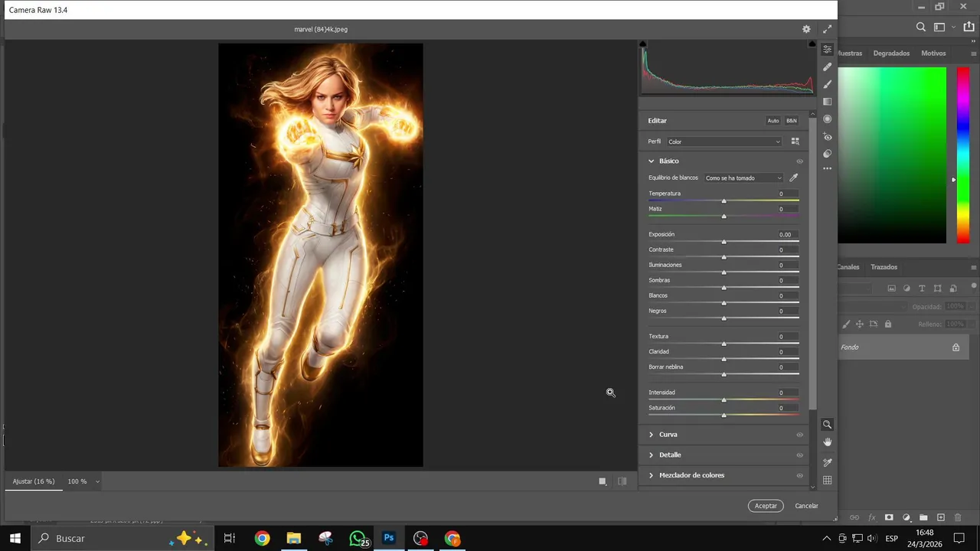
Task: Click the image preview of marvel (84)4k.jpeg
Action: coord(321,255)
